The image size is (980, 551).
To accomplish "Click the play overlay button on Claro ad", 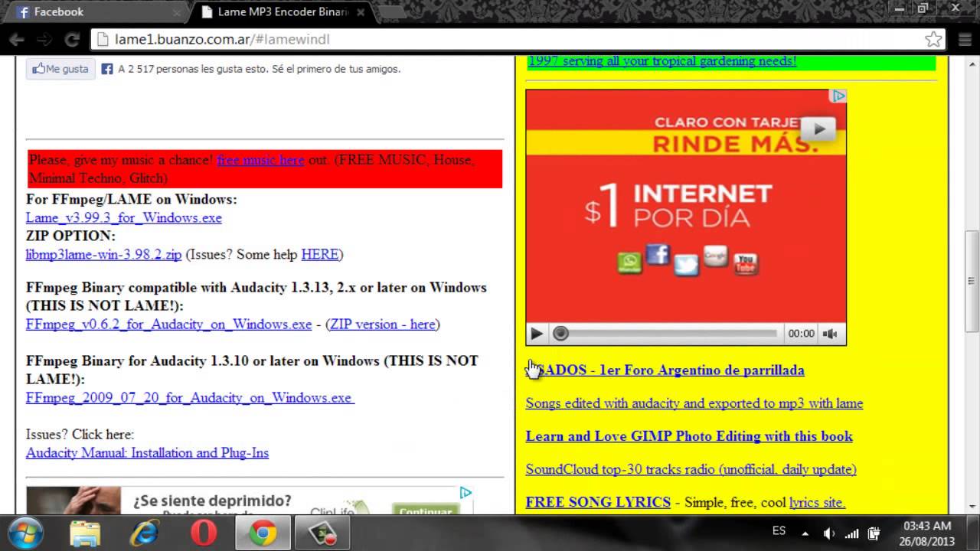I will [819, 129].
